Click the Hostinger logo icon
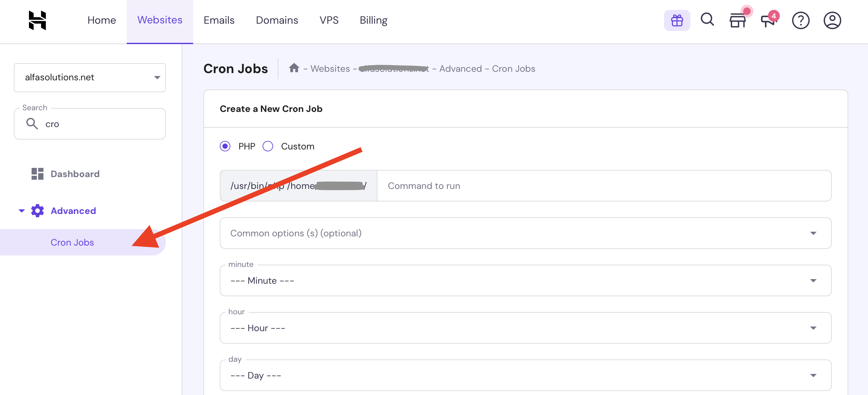The image size is (868, 395). (x=38, y=20)
